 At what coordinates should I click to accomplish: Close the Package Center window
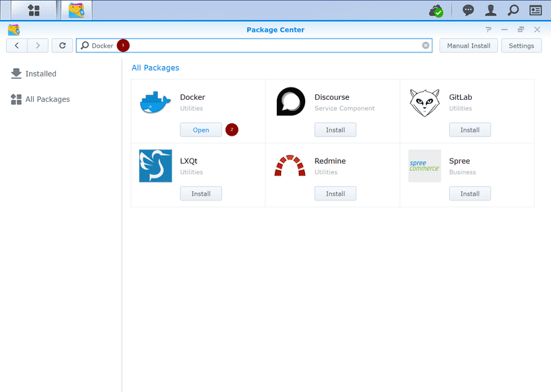tap(537, 30)
